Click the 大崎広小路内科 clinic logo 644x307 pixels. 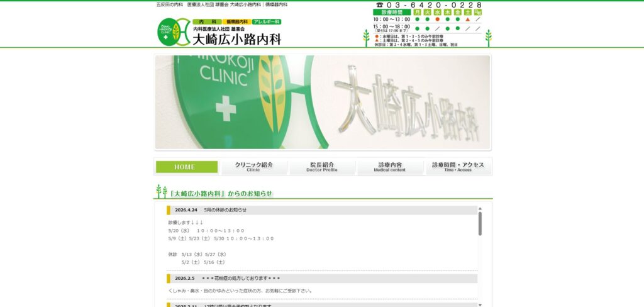(x=174, y=32)
